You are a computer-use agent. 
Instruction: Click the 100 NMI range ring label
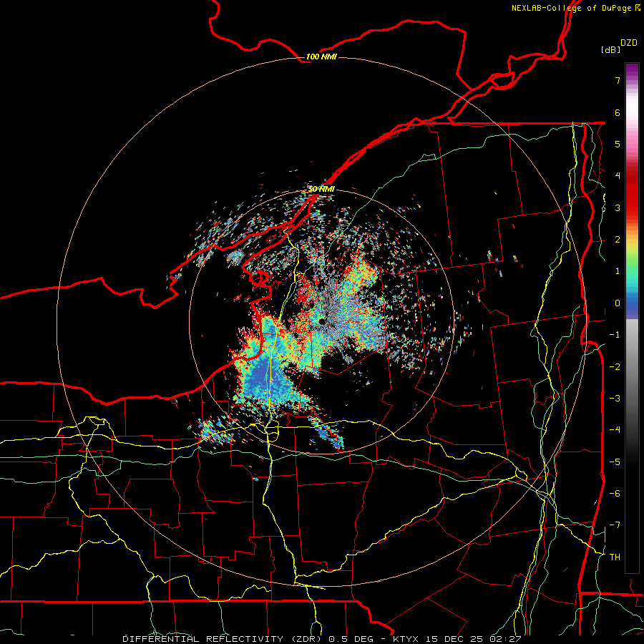point(321,57)
